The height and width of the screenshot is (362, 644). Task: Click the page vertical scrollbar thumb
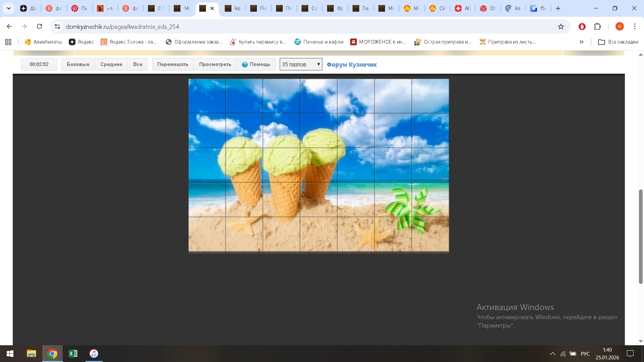(x=640, y=236)
